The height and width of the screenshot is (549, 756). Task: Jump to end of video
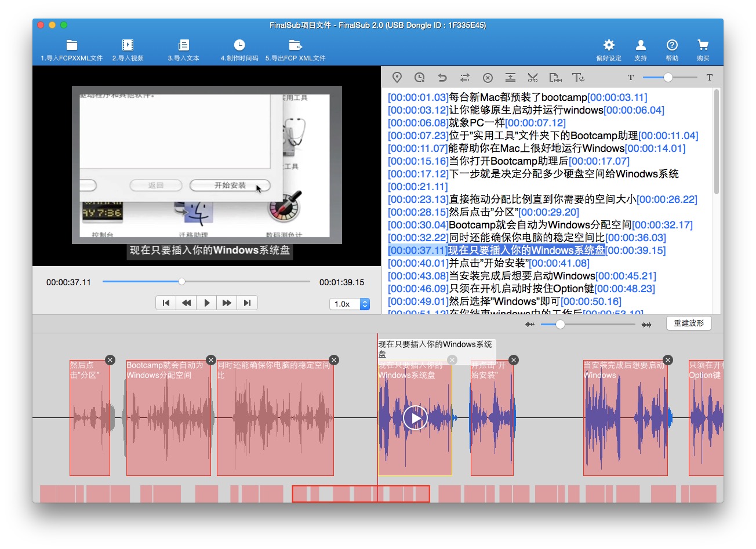(x=247, y=303)
